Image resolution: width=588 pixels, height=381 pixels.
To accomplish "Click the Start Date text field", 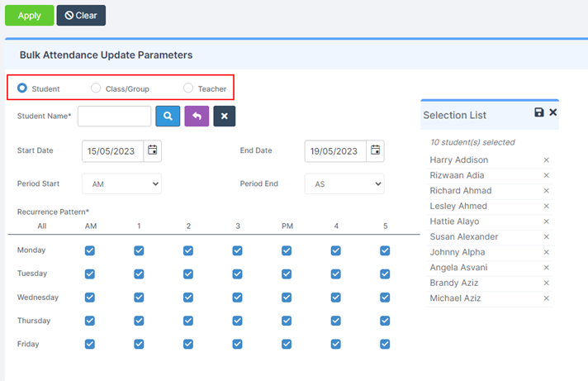I will click(x=113, y=150).
